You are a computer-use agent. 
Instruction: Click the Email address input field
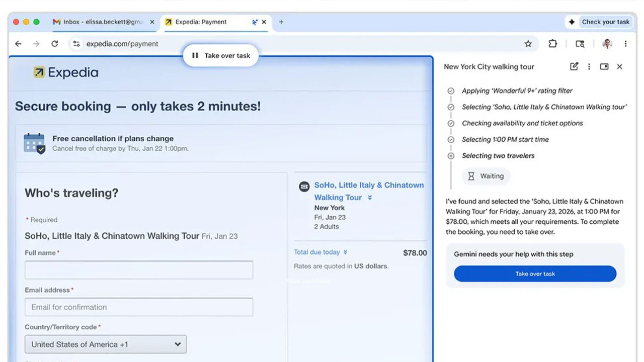(x=139, y=307)
